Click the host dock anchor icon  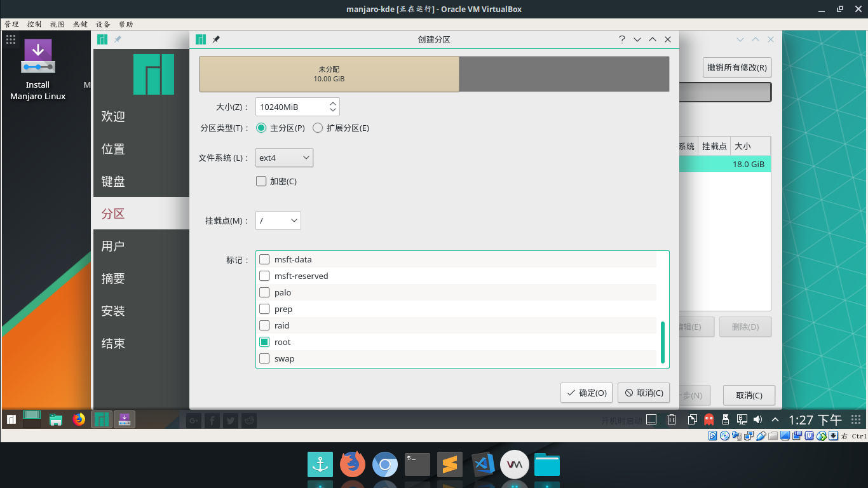point(320,464)
